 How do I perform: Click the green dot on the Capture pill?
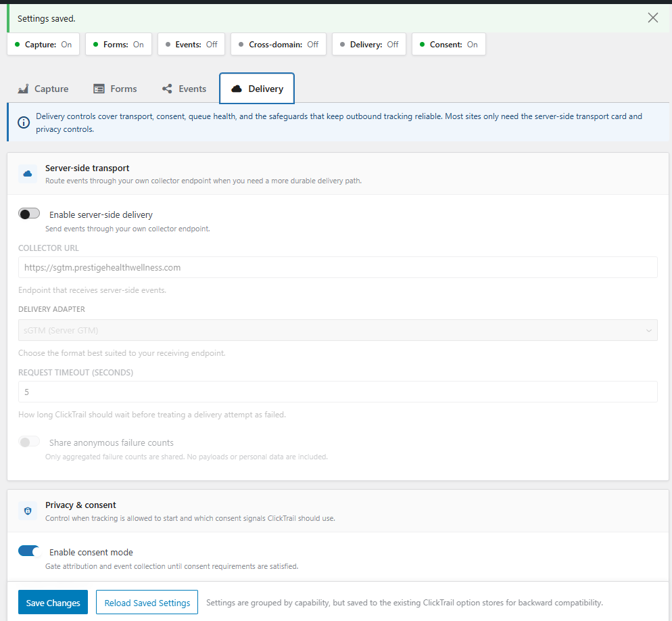point(16,44)
